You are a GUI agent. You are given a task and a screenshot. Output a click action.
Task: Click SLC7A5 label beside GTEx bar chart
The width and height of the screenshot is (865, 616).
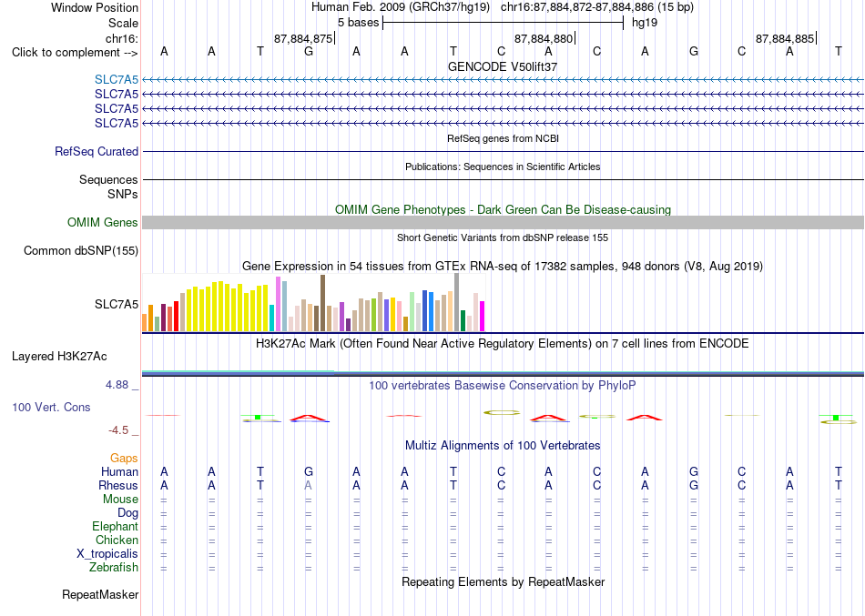[x=117, y=305]
